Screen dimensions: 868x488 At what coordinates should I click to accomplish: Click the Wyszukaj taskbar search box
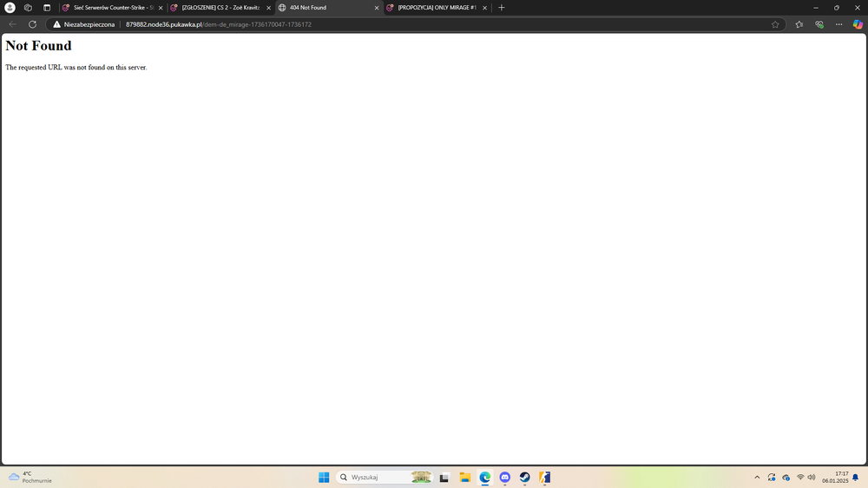click(385, 477)
